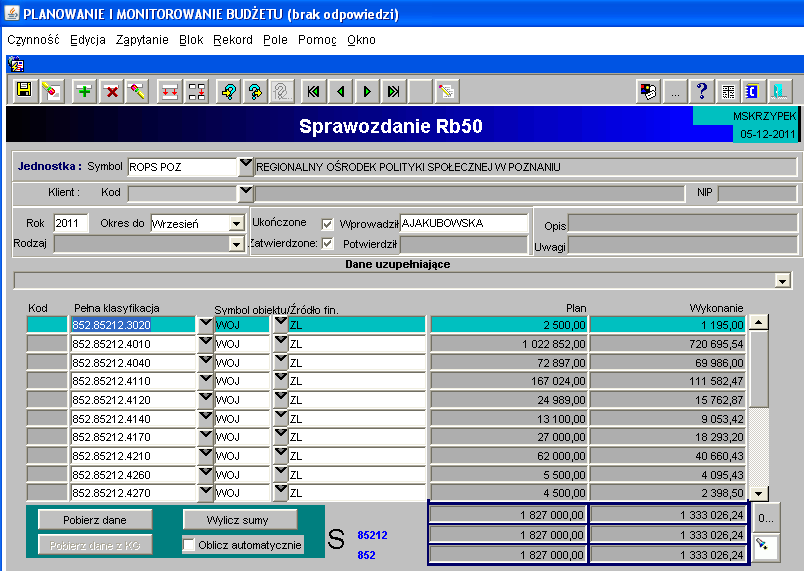Click the colorful shapes and keys toolbar icon
804x571 pixels.
649,91
